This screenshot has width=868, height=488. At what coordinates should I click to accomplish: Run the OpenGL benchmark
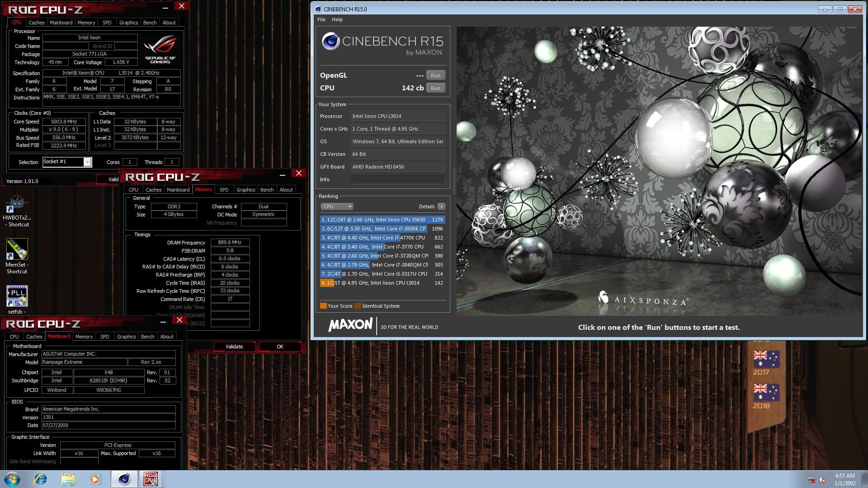click(435, 75)
